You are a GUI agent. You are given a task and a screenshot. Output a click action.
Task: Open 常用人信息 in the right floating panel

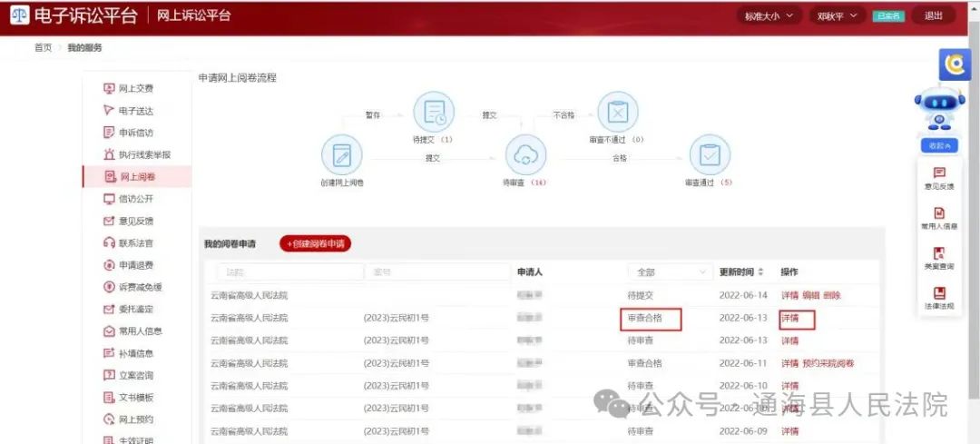939,219
